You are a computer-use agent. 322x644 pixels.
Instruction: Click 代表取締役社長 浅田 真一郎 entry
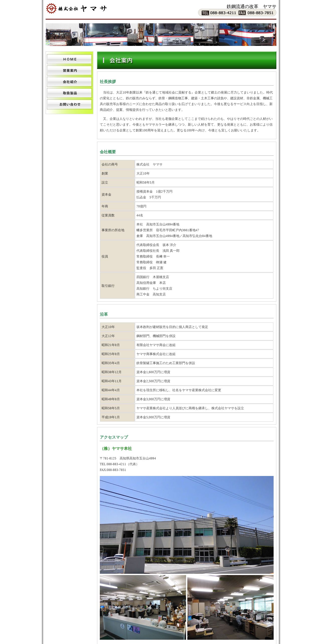[158, 251]
